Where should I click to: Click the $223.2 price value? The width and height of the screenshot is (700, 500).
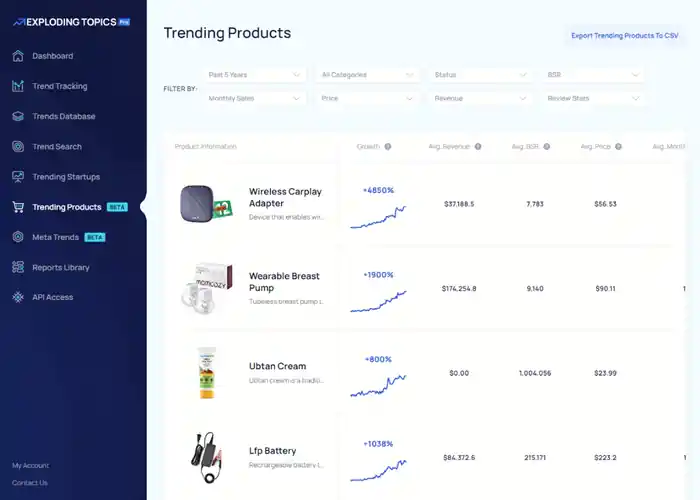pos(605,458)
